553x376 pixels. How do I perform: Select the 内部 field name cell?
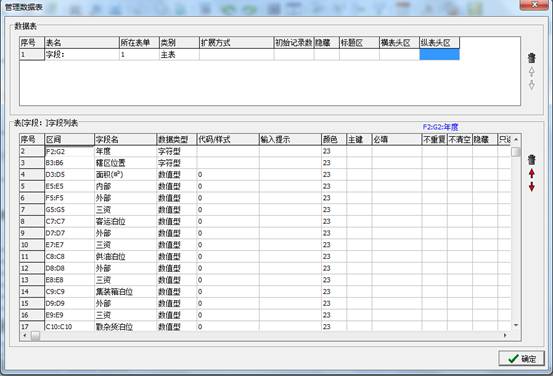pos(126,186)
